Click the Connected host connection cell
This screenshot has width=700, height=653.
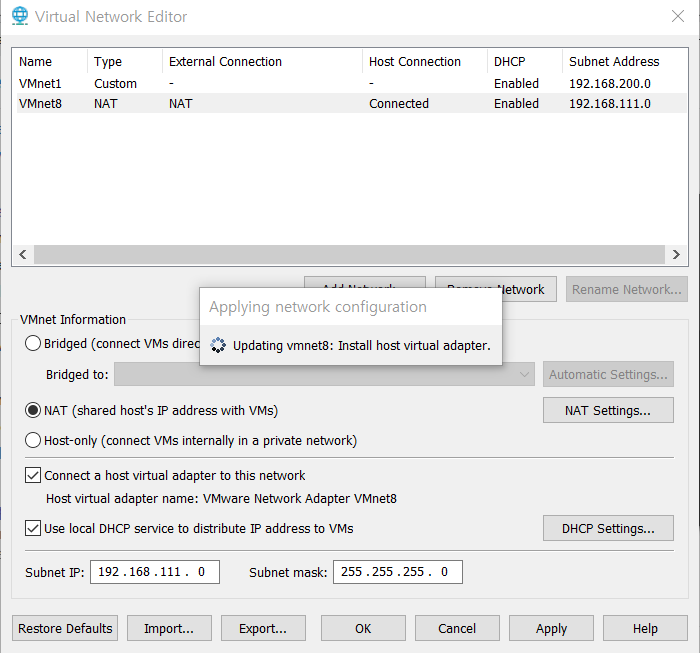tap(399, 104)
